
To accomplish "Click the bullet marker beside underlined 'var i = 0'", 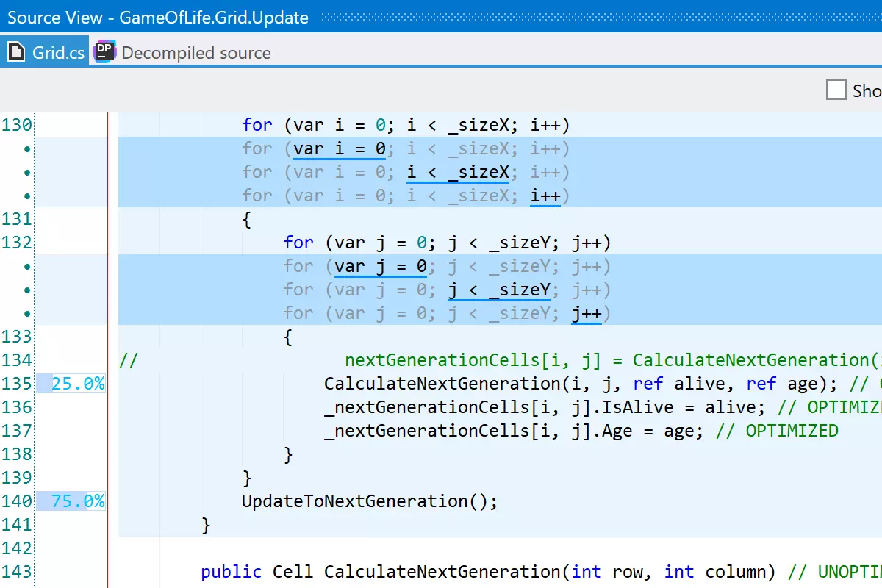I will coord(27,149).
